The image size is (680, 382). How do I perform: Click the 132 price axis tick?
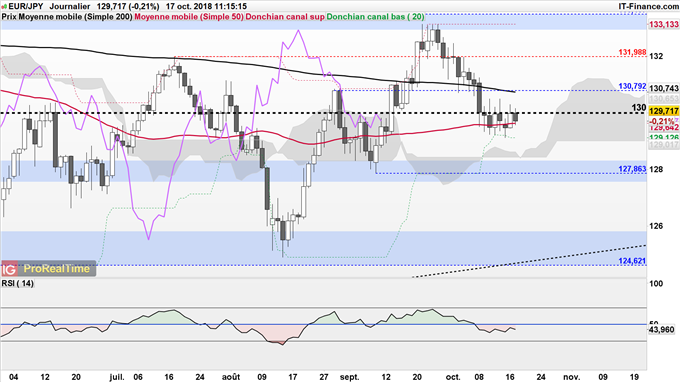[657, 56]
